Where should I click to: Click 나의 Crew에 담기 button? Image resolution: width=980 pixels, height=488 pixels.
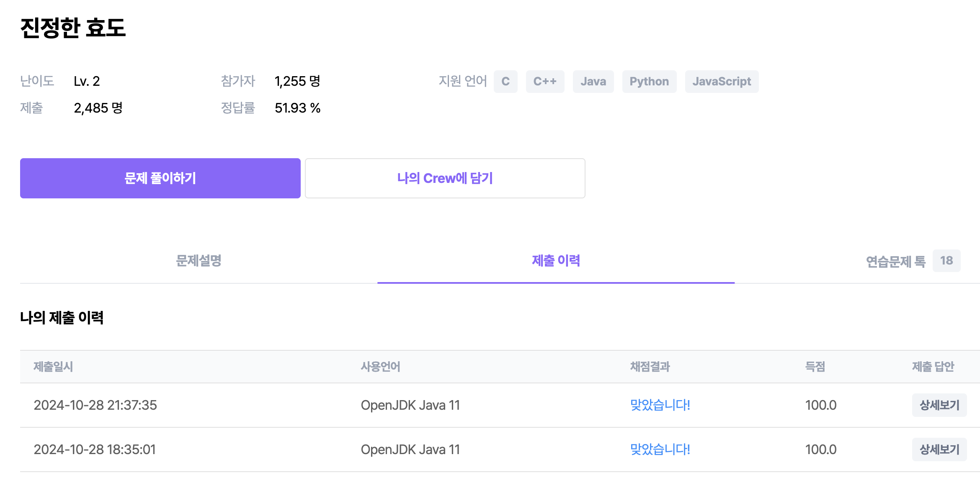click(445, 178)
